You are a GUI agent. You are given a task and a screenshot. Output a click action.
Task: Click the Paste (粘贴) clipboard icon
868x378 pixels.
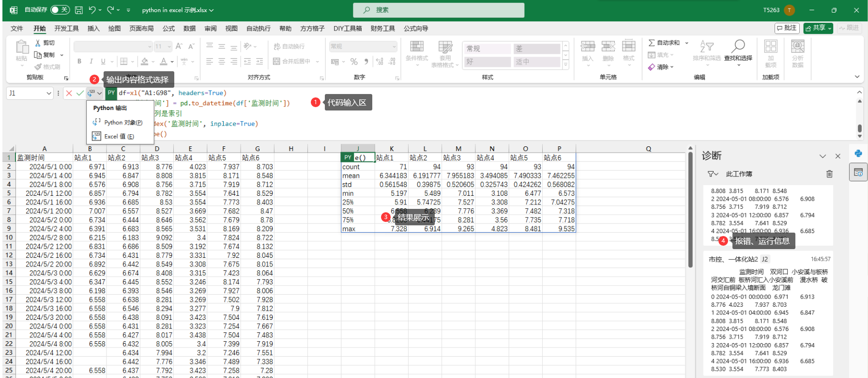tap(21, 47)
